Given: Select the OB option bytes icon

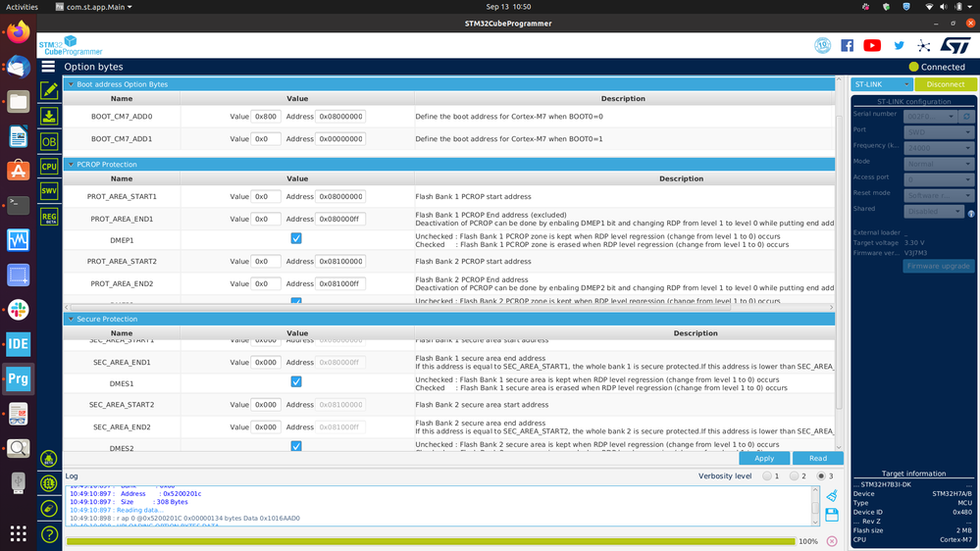Looking at the screenshot, I should 49,141.
